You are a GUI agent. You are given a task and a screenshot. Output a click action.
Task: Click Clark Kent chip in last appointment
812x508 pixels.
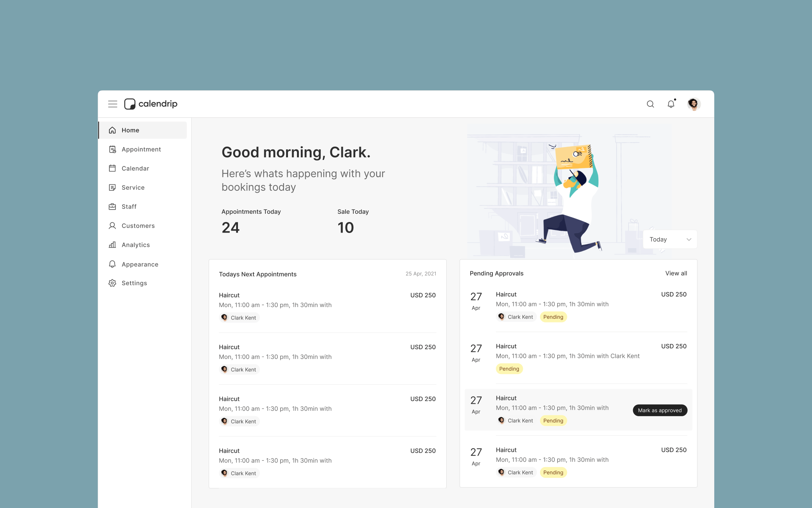pos(239,473)
